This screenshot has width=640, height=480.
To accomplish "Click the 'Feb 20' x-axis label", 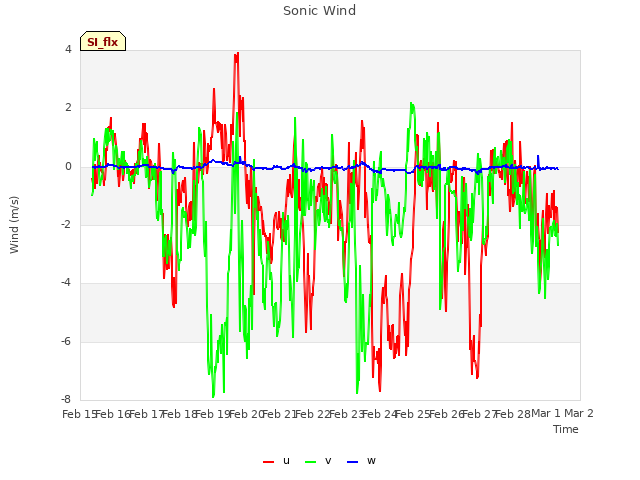I will point(246,414).
